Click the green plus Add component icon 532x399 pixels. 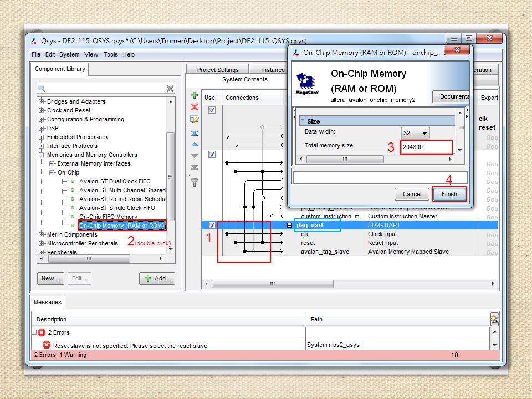pyautogui.click(x=195, y=95)
